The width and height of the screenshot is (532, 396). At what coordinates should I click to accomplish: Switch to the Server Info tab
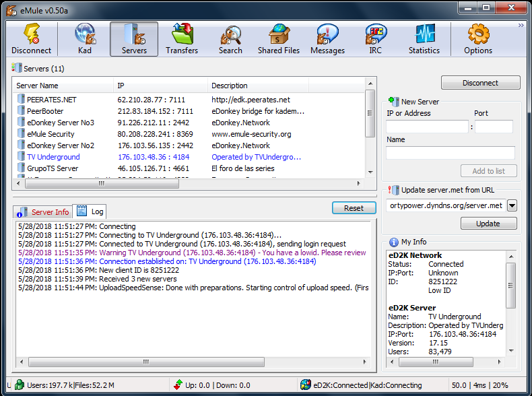click(x=42, y=212)
